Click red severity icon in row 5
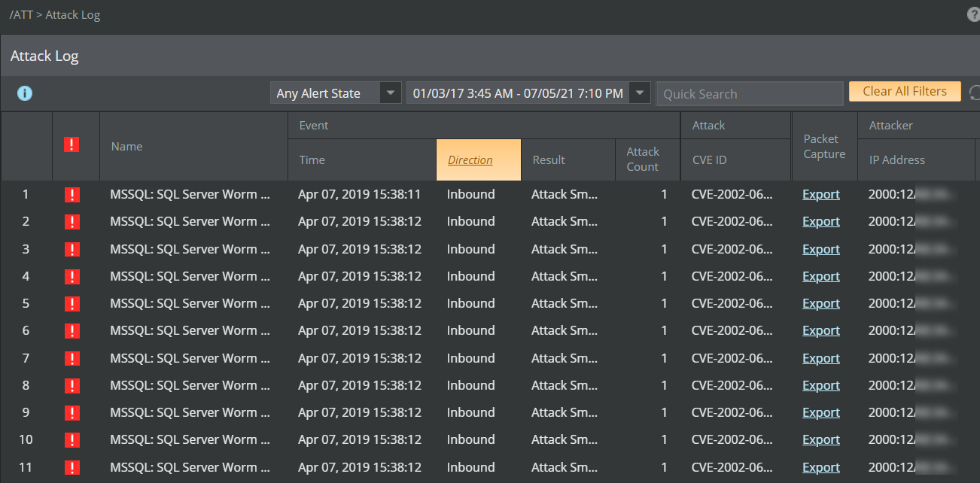 coord(72,304)
